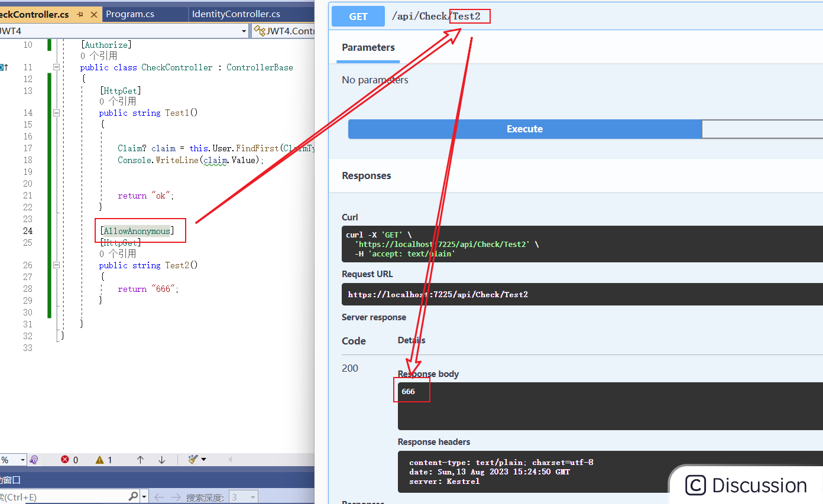Viewport: 823px width, 504px height.
Task: Click the 'No parameters' text
Action: click(375, 80)
